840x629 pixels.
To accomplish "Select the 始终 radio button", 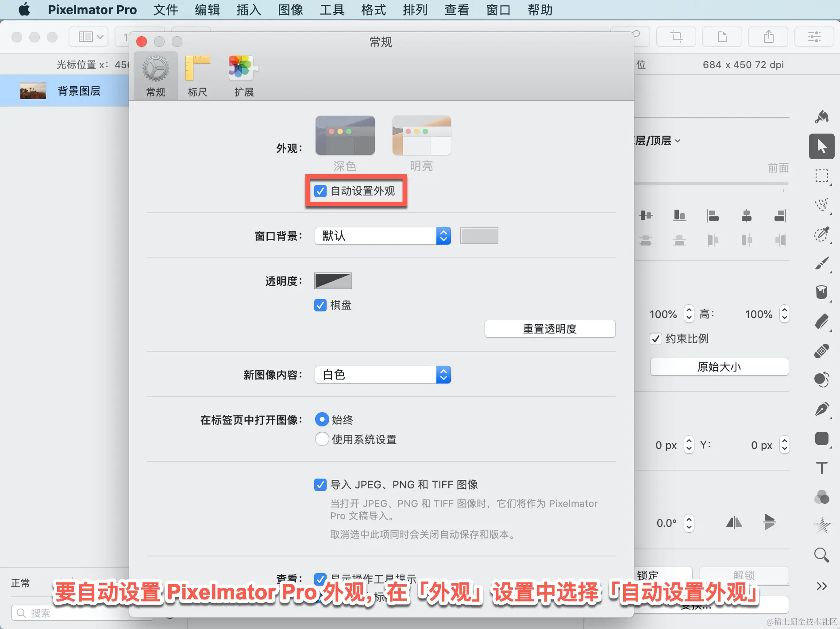I will click(322, 419).
